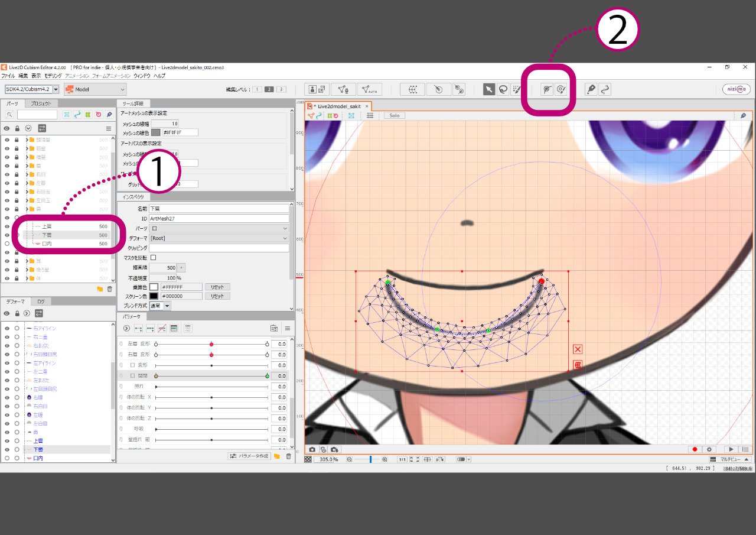Toggle visibility of 上唇 part in parts list
The width and height of the screenshot is (756, 535).
7,226
